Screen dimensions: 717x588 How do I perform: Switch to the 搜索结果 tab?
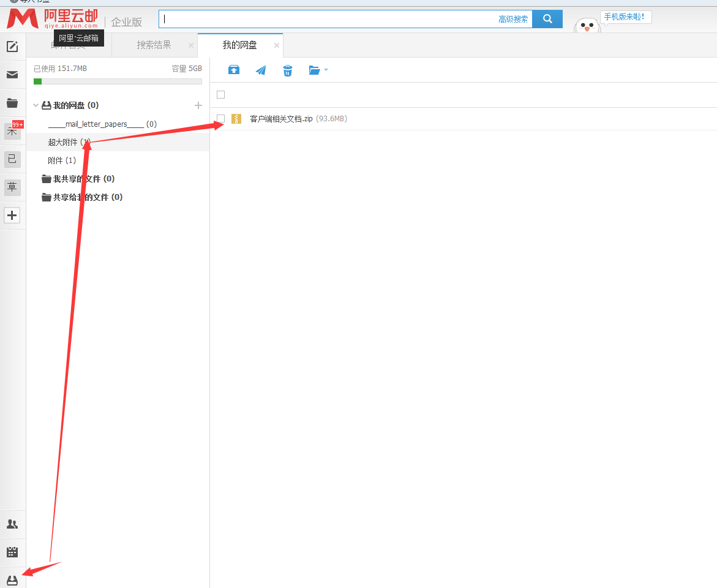coord(154,45)
